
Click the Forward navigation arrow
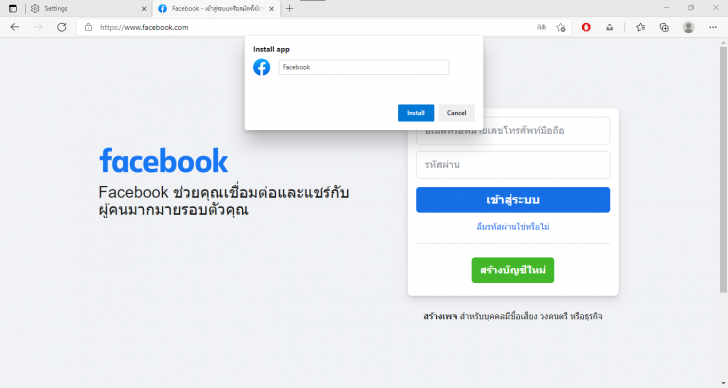pos(39,27)
